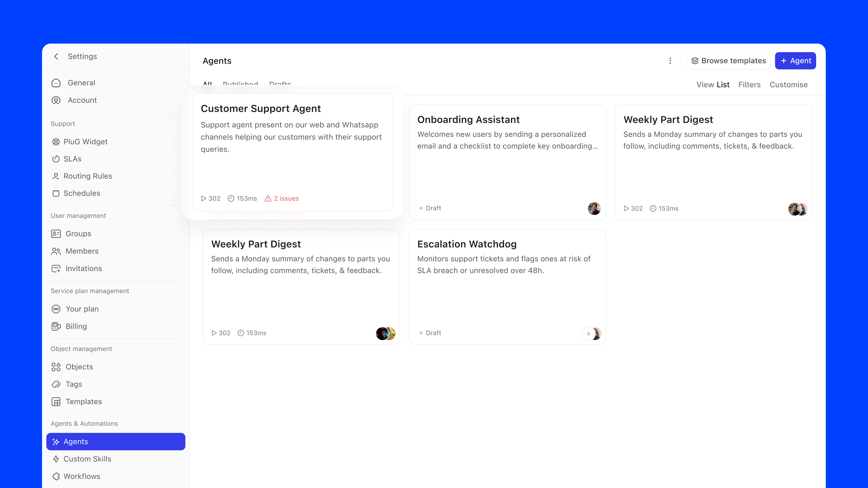868x488 pixels.
Task: Click avatars on top-right Weekly Part Digest card
Action: 797,209
